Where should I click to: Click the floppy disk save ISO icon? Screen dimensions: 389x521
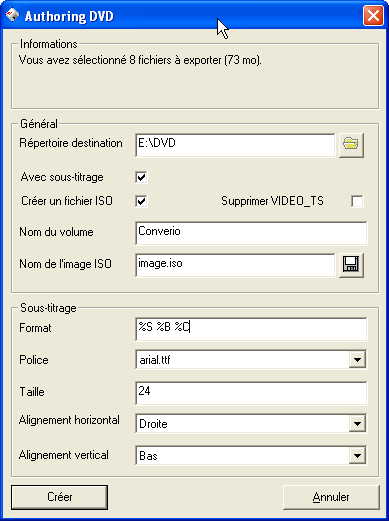[x=351, y=265]
